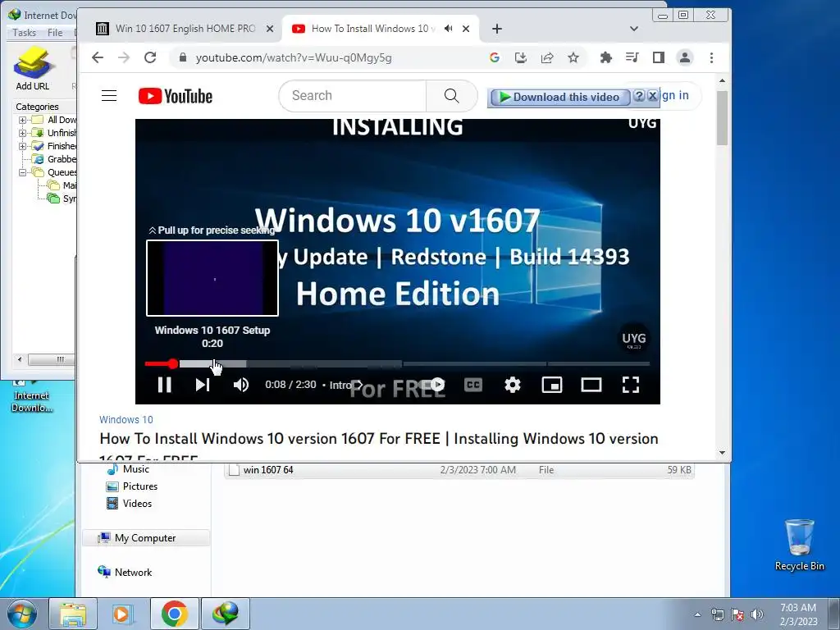This screenshot has width=840, height=630.
Task: Click the UYG channel watermark
Action: (x=634, y=339)
